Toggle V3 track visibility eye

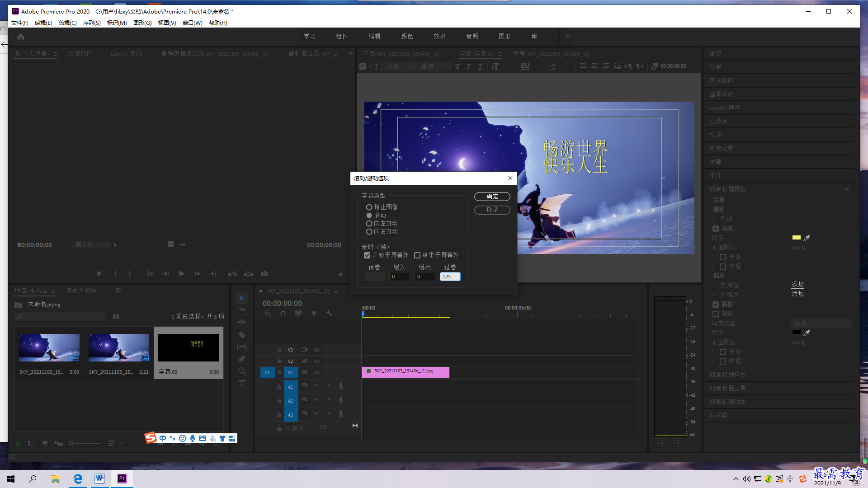click(317, 350)
